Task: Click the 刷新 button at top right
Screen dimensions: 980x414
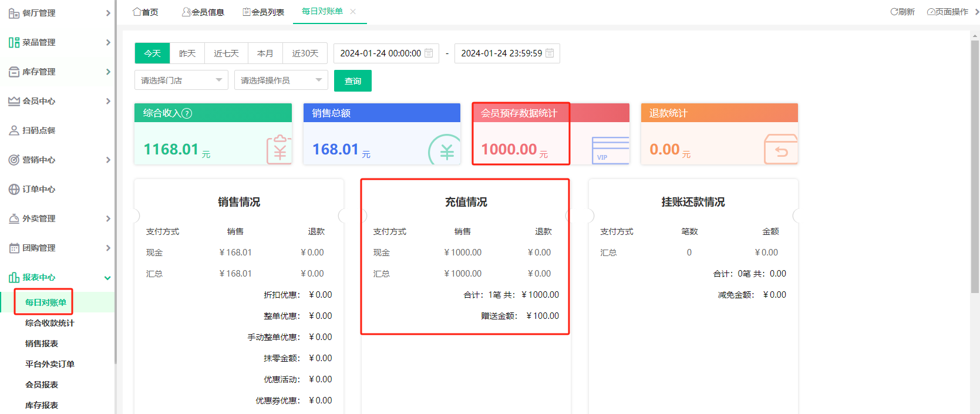Action: pyautogui.click(x=902, y=12)
